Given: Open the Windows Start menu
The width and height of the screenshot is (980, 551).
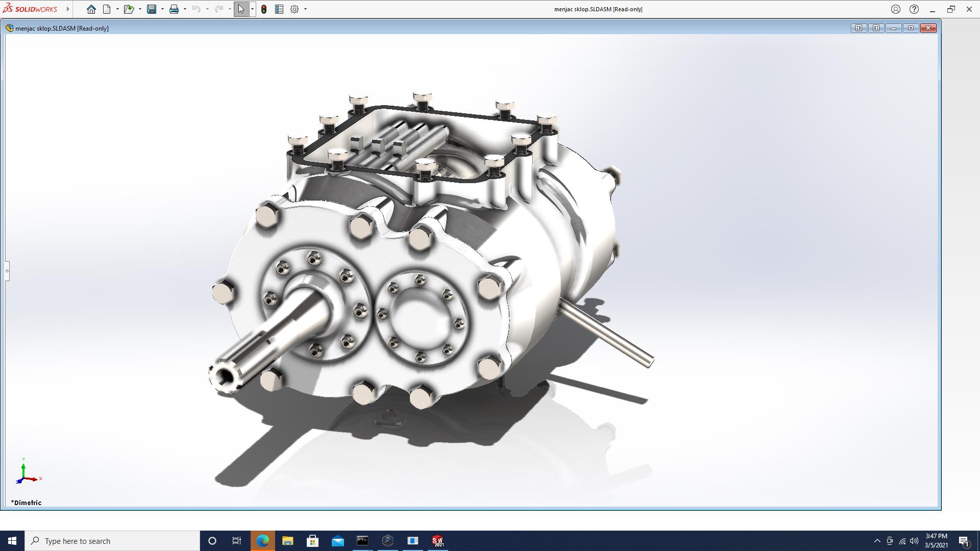Looking at the screenshot, I should [12, 541].
